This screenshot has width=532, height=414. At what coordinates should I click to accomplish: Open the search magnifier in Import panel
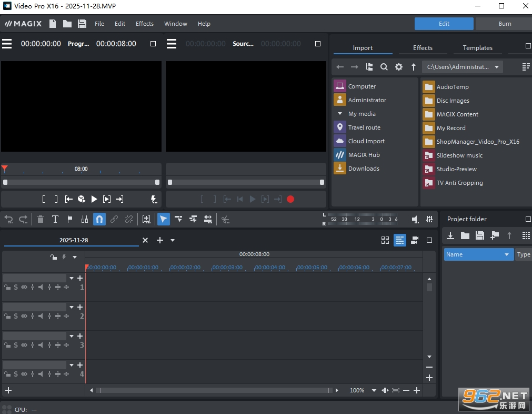pyautogui.click(x=384, y=67)
